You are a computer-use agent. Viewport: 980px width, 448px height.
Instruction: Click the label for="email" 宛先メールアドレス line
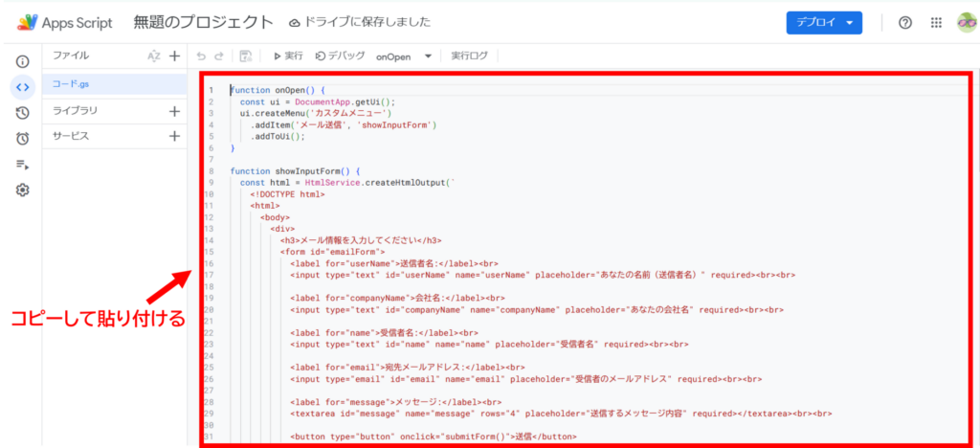pyautogui.click(x=408, y=367)
